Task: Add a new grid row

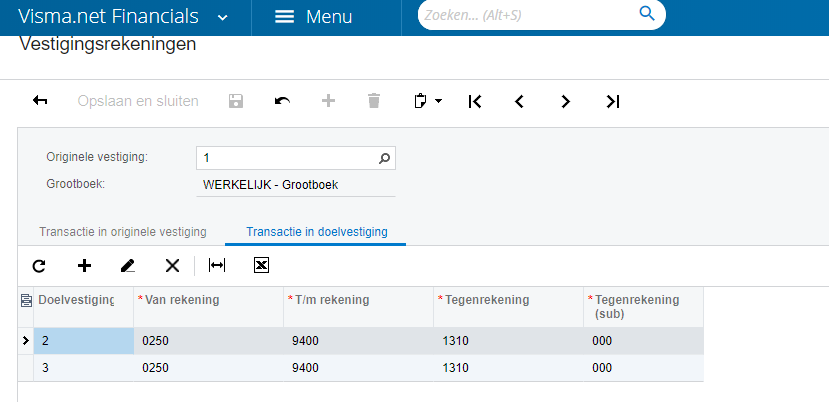Action: click(84, 265)
